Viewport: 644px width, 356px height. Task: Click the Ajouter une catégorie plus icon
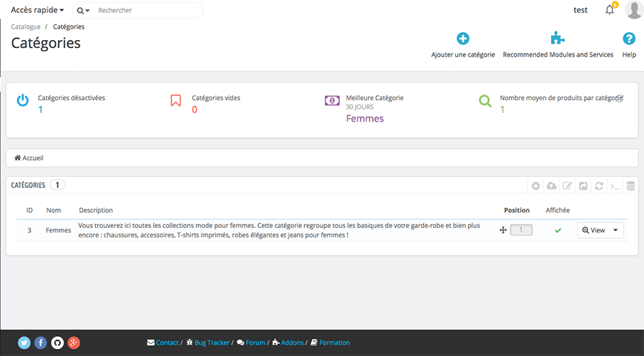(x=463, y=39)
